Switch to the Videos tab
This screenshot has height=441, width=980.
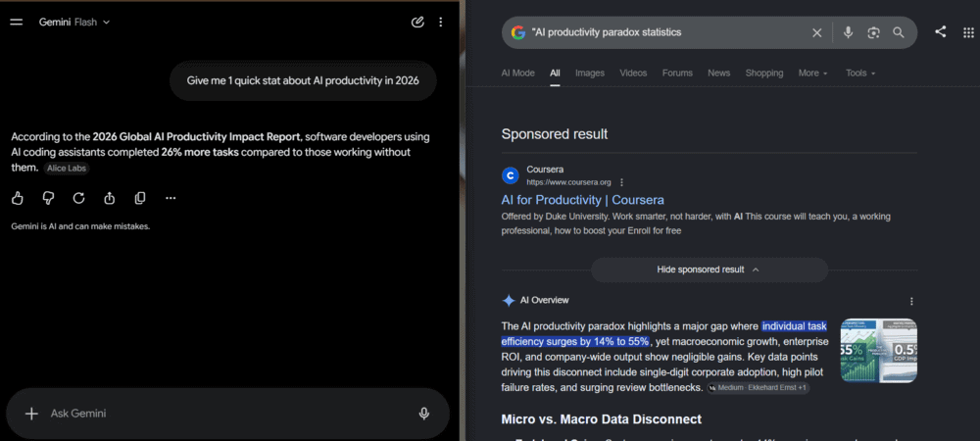[633, 73]
